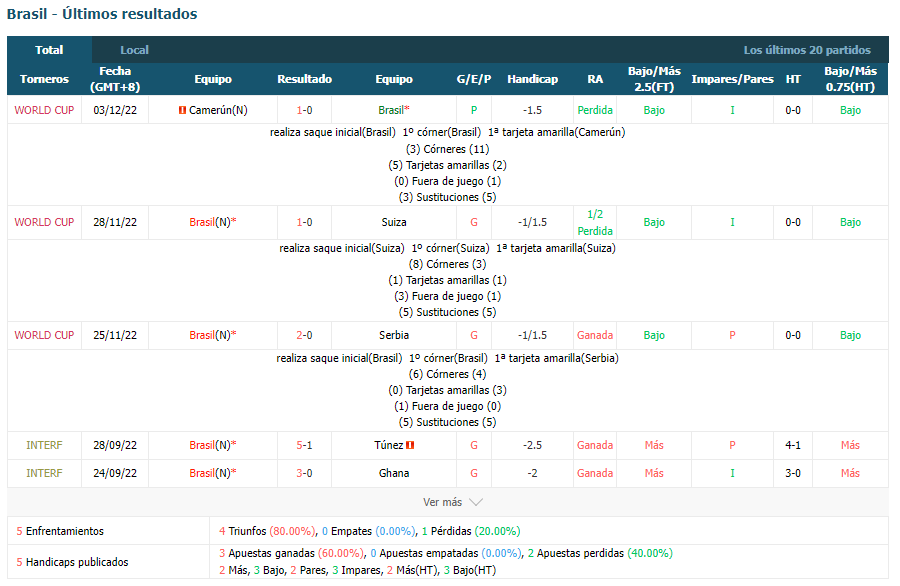The height and width of the screenshot is (586, 900).
Task: Open Camerún(N) team link
Action: pos(218,110)
